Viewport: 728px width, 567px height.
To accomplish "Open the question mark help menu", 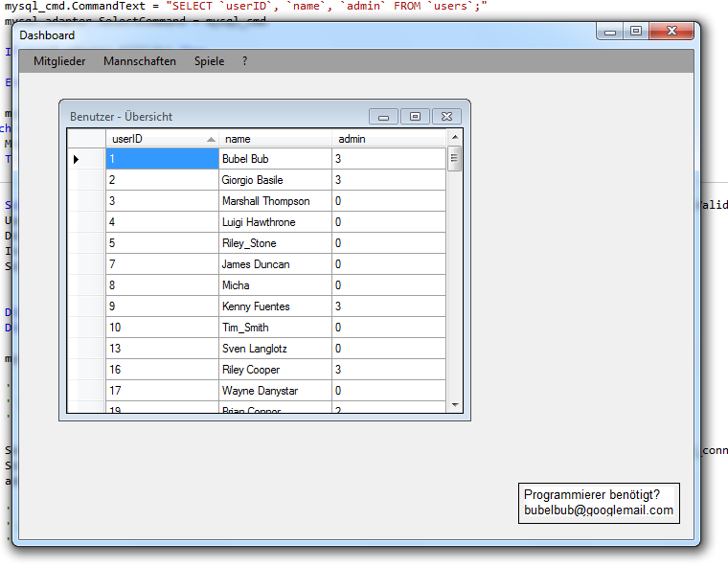I will tap(244, 61).
